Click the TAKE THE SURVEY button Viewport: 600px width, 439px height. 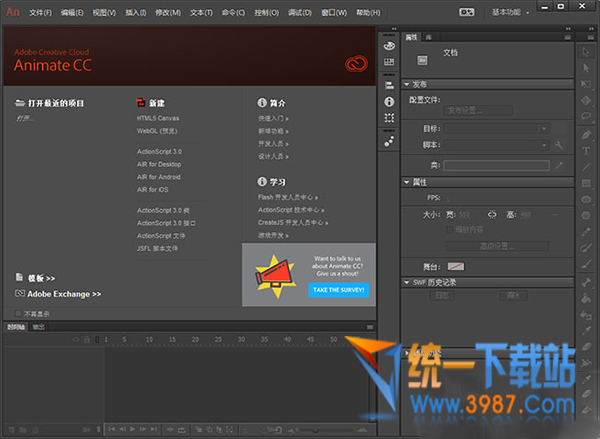pos(339,290)
